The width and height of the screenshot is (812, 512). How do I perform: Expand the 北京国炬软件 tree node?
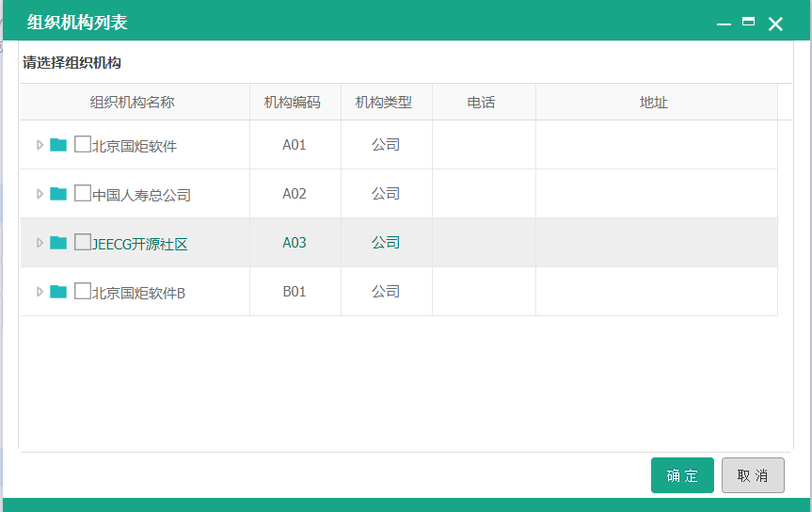tap(40, 145)
